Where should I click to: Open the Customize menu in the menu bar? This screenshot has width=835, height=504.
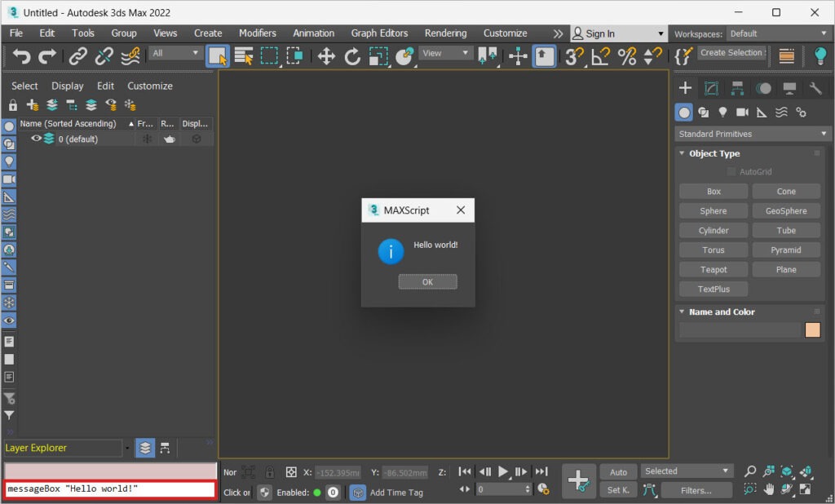pos(505,33)
